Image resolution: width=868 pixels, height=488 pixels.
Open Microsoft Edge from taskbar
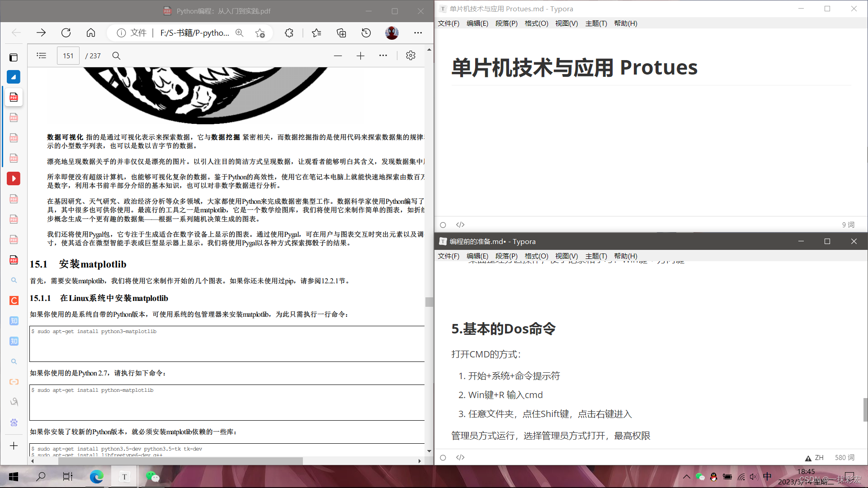(x=96, y=477)
